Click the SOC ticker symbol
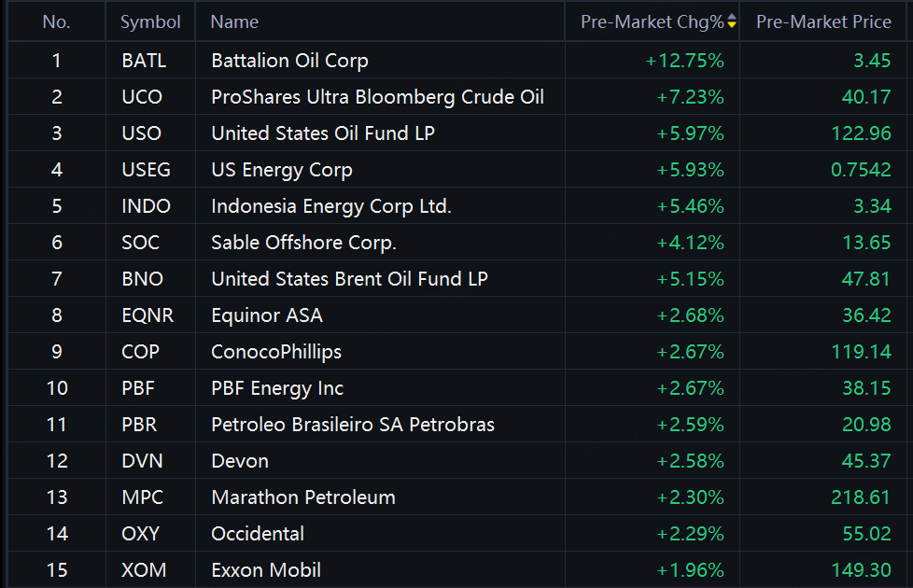This screenshot has height=588, width=913. point(140,243)
